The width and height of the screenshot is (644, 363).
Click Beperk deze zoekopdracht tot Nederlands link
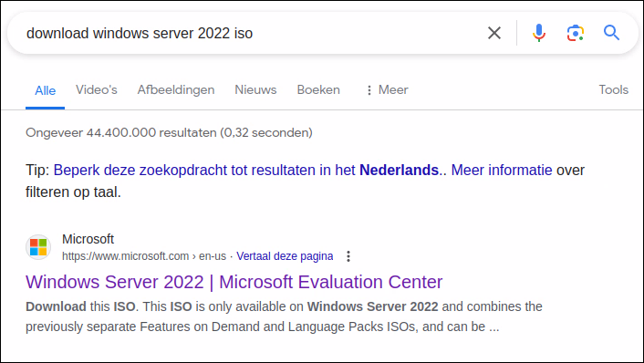[x=246, y=170]
